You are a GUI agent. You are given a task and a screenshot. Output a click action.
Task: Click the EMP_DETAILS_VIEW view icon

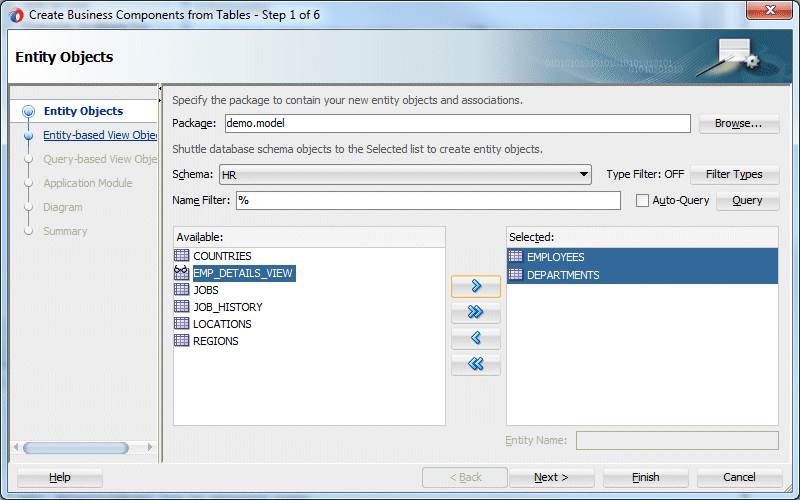181,272
